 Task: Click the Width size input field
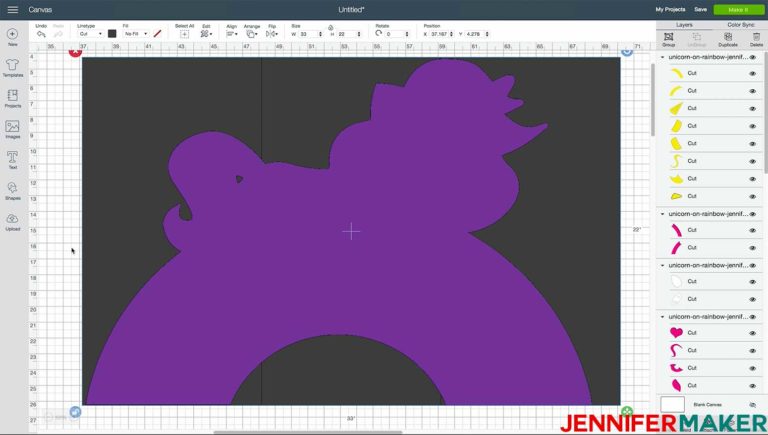pos(308,34)
